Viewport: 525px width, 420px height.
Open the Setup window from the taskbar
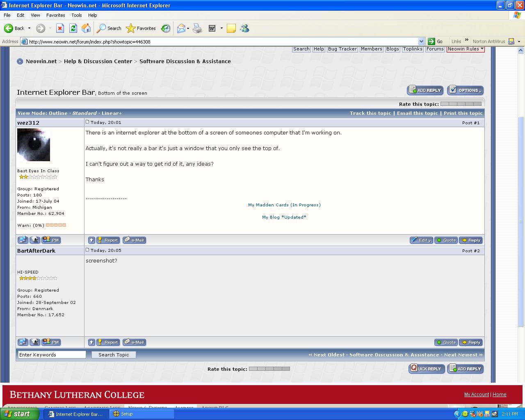142,414
